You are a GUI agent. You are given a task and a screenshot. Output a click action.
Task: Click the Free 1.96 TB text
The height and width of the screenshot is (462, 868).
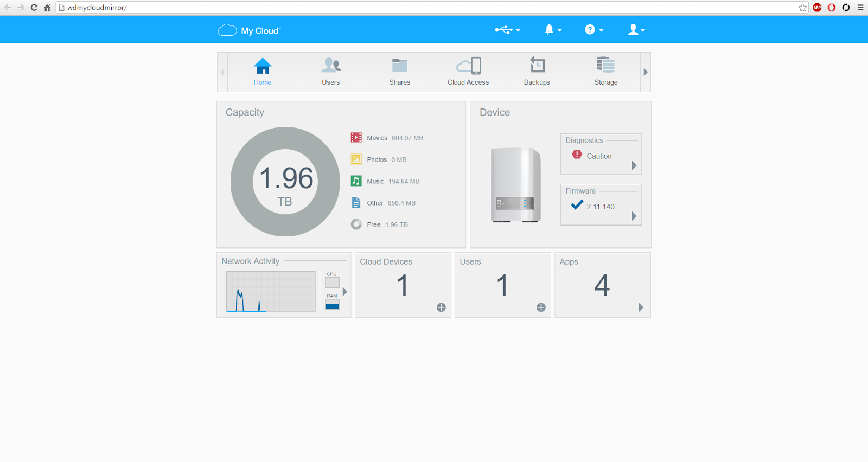pos(387,225)
